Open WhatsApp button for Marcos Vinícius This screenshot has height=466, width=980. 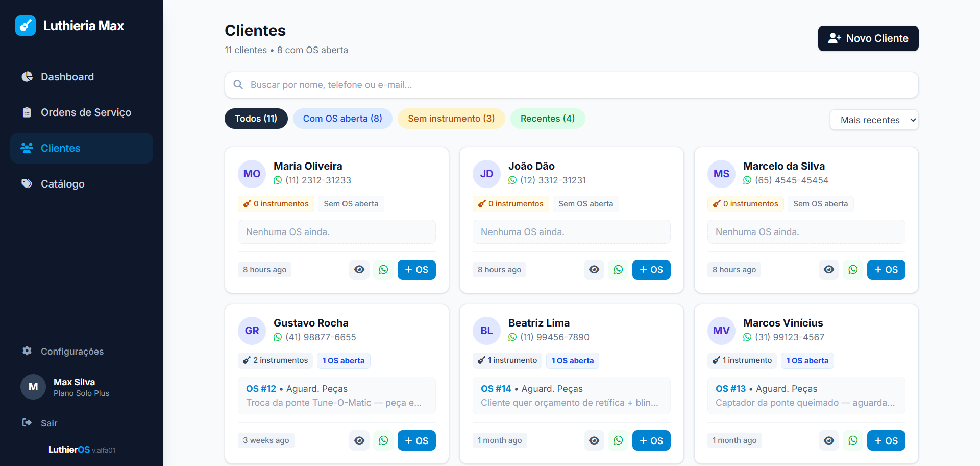pos(853,440)
